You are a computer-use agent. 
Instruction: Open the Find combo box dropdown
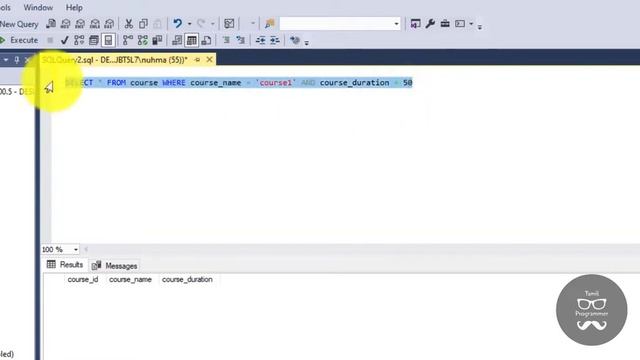(396, 24)
